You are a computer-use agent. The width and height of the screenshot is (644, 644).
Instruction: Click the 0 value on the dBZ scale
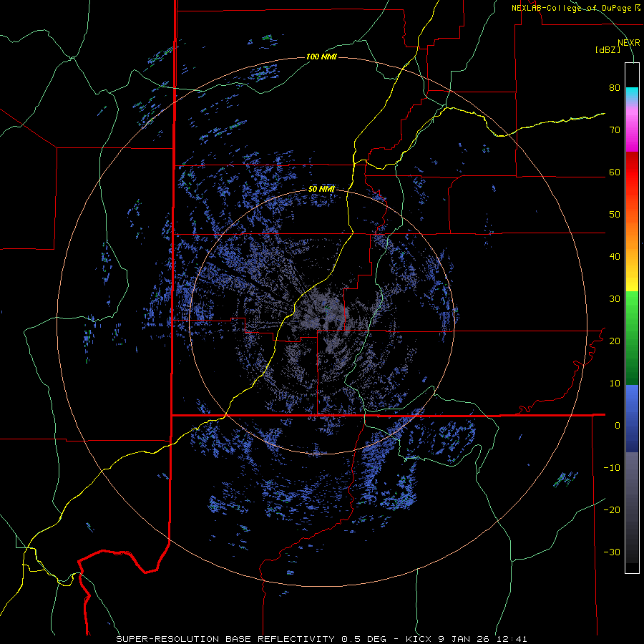point(618,426)
